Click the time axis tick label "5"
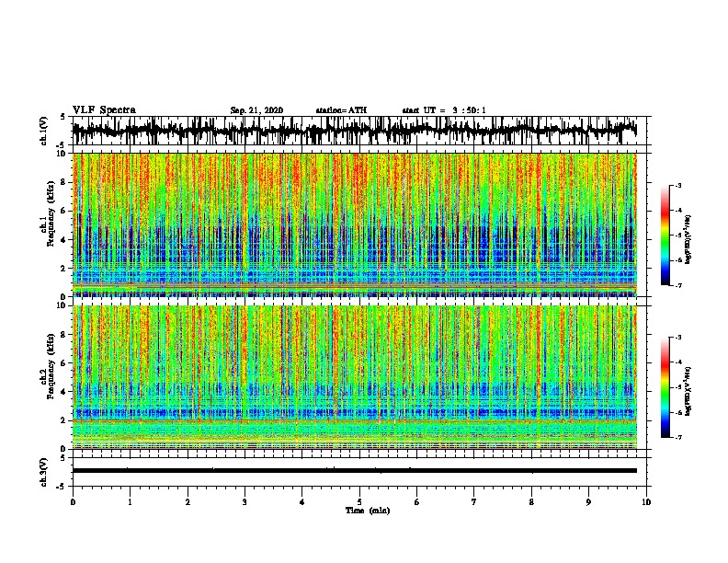This screenshot has width=728, height=563. (x=359, y=502)
